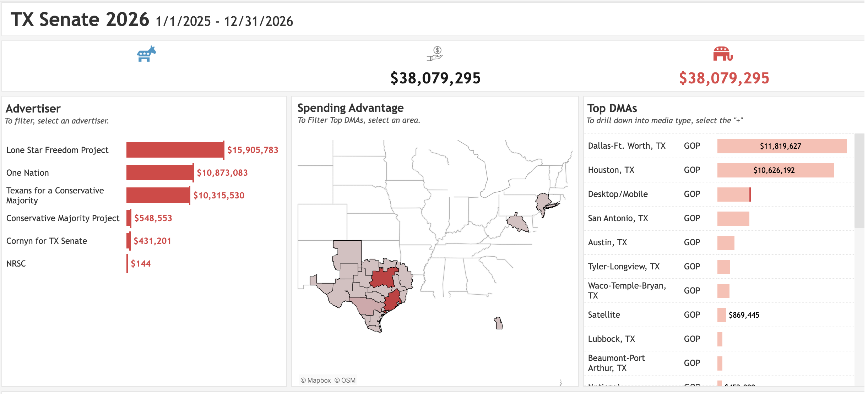Filter by One Nation advertiser bar
Image resolution: width=868 pixels, height=394 pixels.
160,173
